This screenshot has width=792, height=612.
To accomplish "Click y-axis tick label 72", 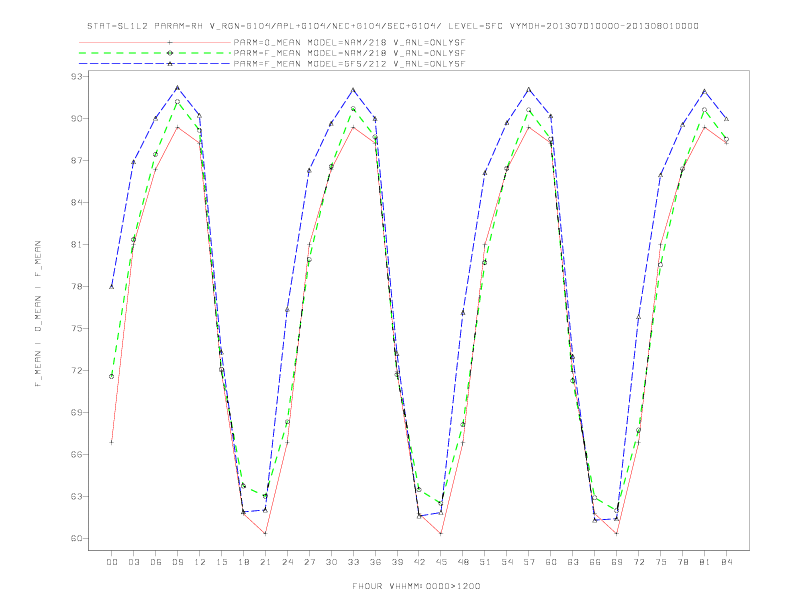I will click(76, 370).
